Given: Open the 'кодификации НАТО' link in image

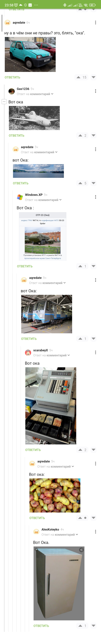Looking at the screenshot, I should click(50, 220).
